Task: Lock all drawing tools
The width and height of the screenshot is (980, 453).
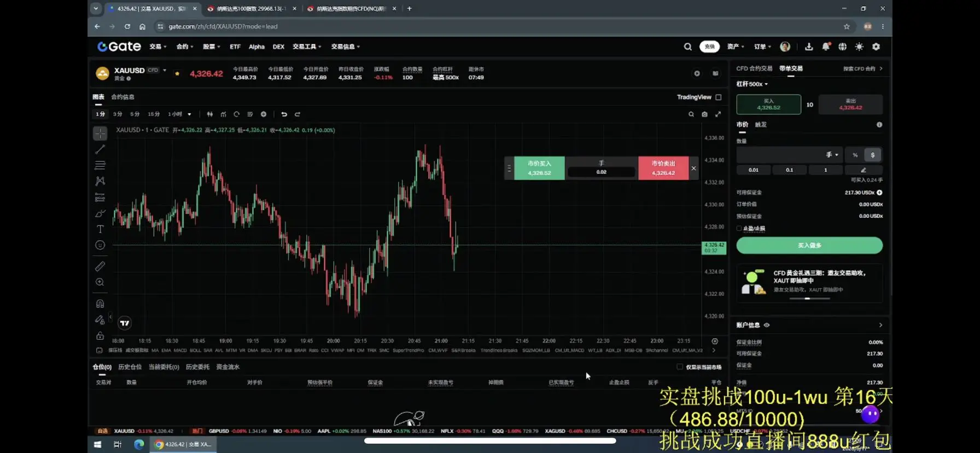Action: [x=100, y=336]
